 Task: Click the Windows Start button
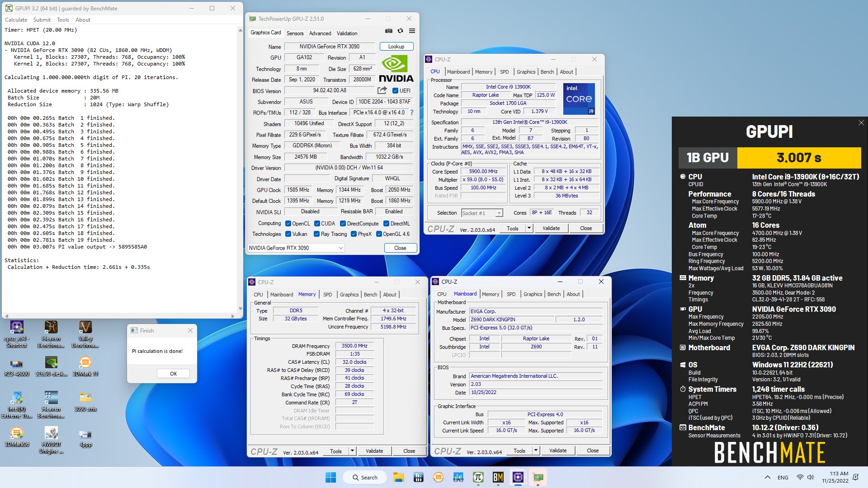(x=330, y=477)
